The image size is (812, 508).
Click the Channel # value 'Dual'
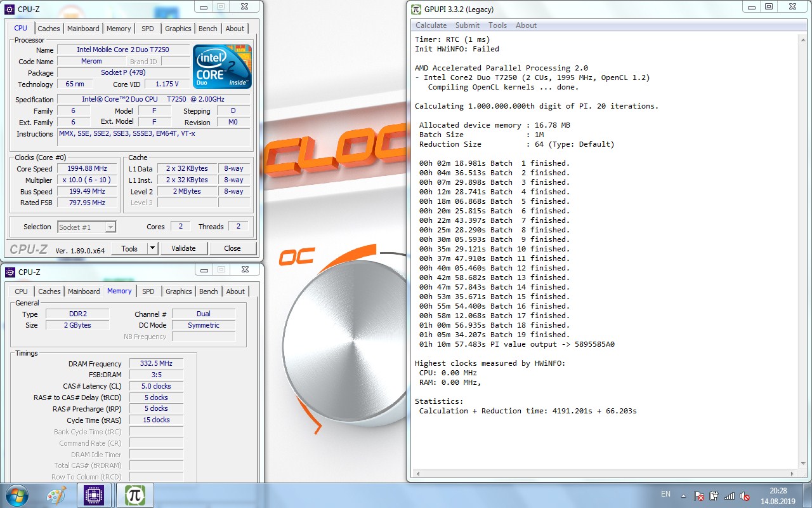pos(204,314)
